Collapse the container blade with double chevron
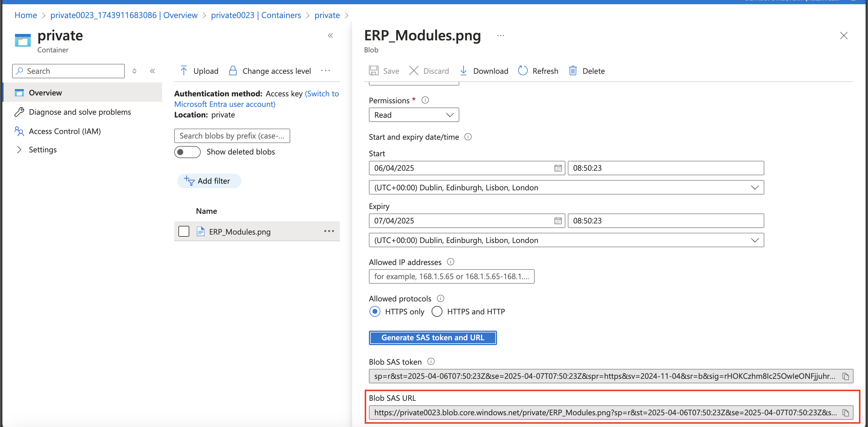868x427 pixels. tap(330, 36)
